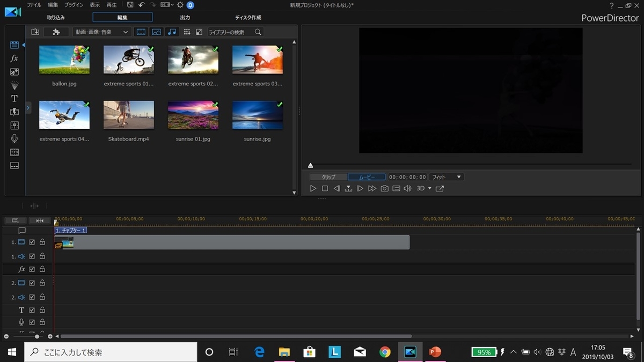Screen dimensions: 644x362
Task: Open the 表示 menu
Action: [x=94, y=5]
